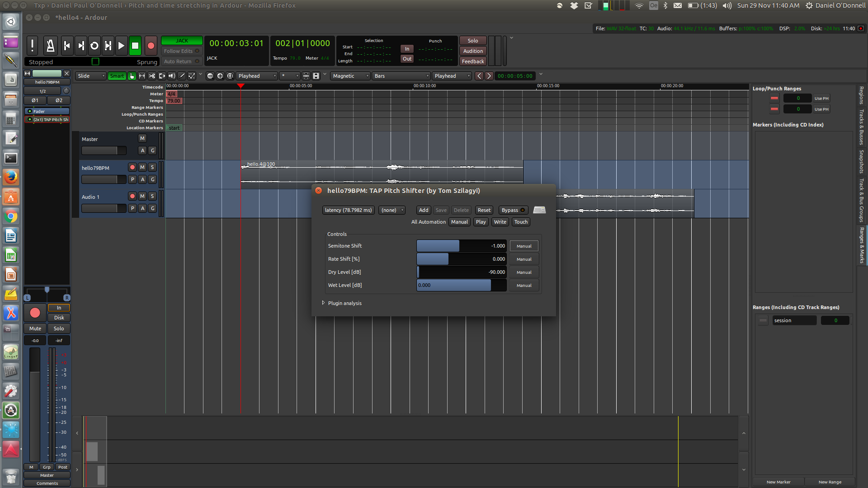
Task: Open Wet Level Manual automation dropdown
Action: (524, 286)
